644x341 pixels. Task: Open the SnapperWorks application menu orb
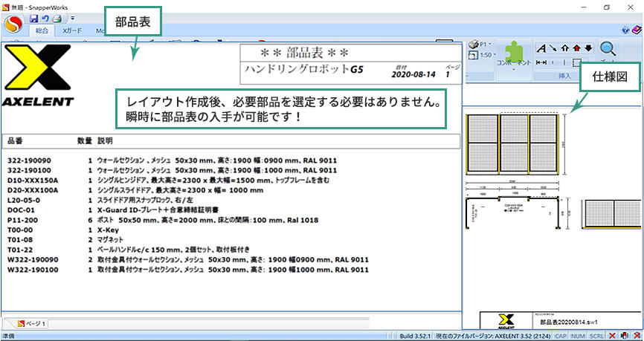point(13,25)
